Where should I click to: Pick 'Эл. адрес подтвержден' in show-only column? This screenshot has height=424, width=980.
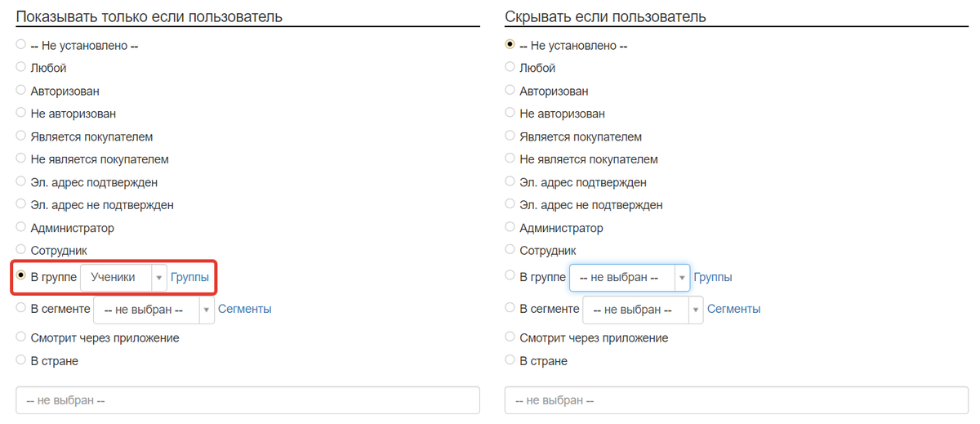pos(21,181)
